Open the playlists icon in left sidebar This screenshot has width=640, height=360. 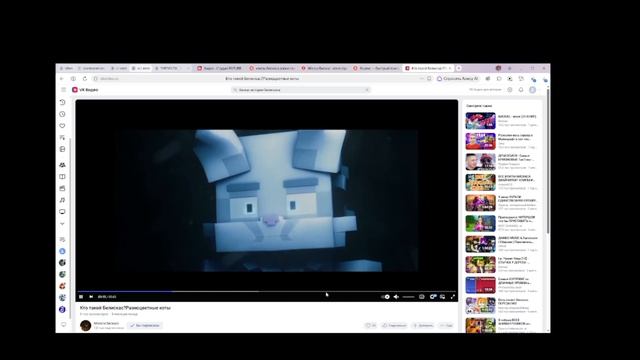pos(62,138)
